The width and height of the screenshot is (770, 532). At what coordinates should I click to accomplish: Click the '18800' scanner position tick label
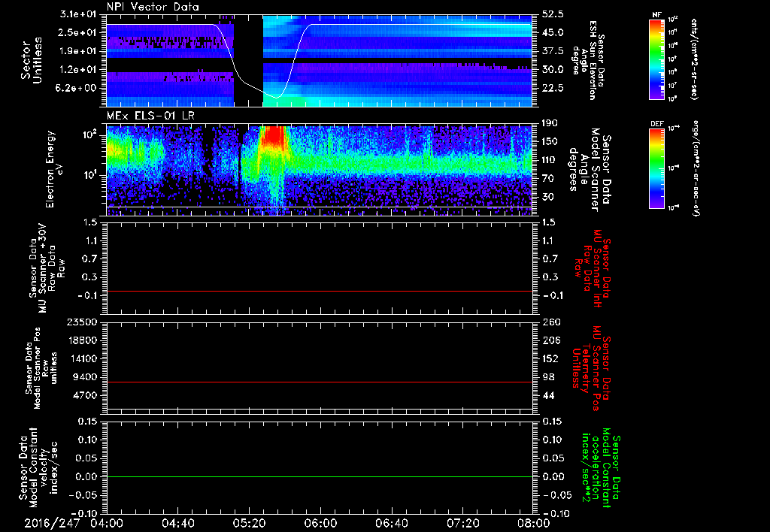point(82,340)
